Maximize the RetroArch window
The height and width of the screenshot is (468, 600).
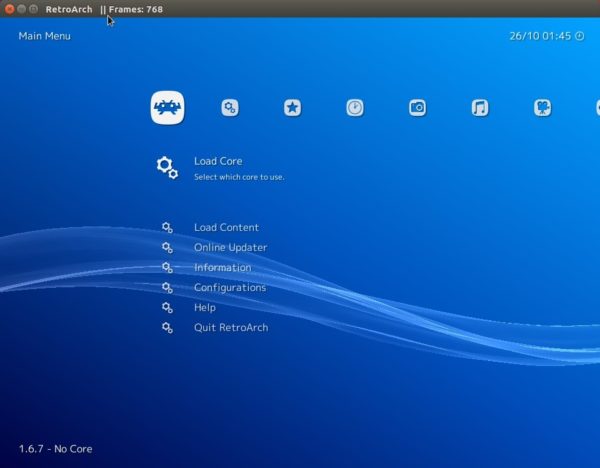34,9
